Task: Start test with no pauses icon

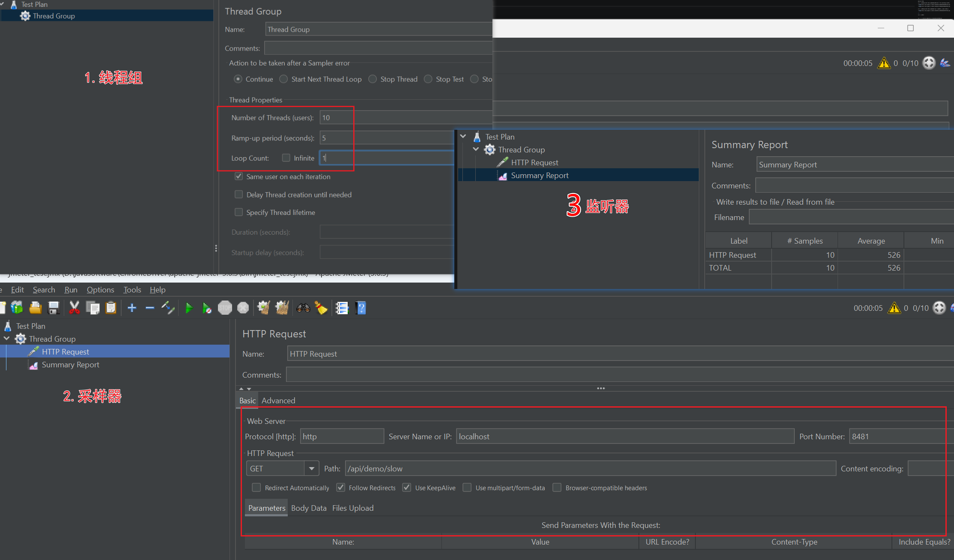Action: [207, 308]
